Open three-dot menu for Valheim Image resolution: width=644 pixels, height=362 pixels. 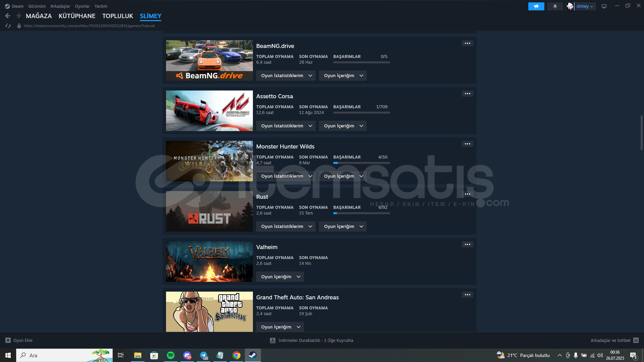pyautogui.click(x=467, y=244)
